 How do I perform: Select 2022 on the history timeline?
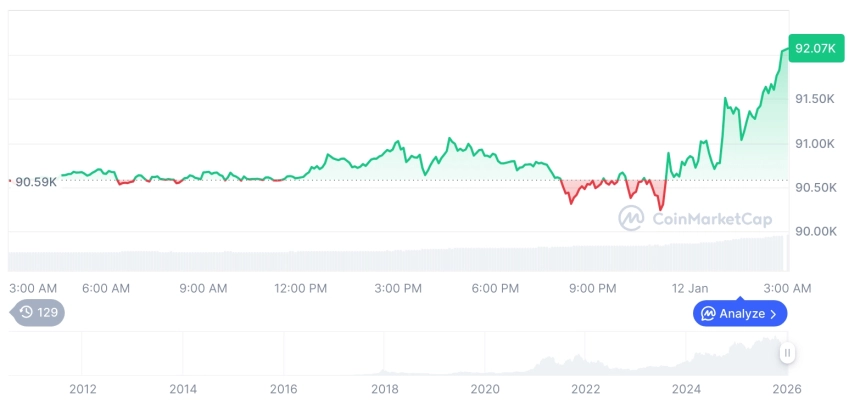[585, 388]
